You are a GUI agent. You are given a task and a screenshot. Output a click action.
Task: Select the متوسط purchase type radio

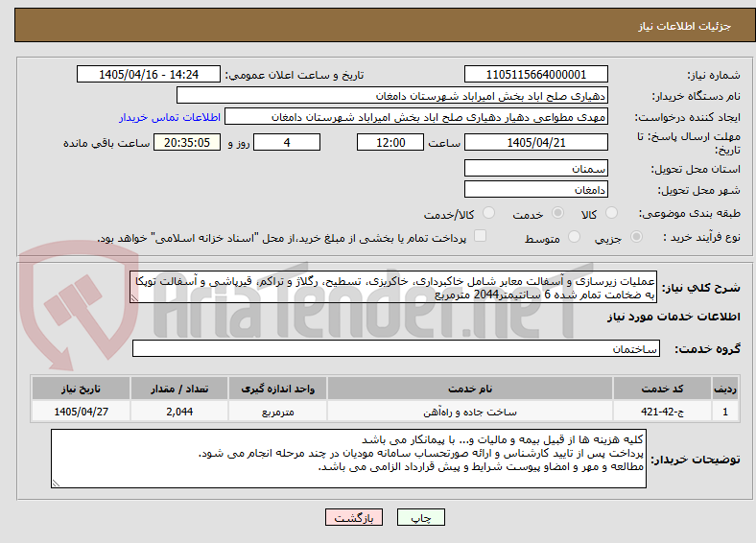(574, 236)
